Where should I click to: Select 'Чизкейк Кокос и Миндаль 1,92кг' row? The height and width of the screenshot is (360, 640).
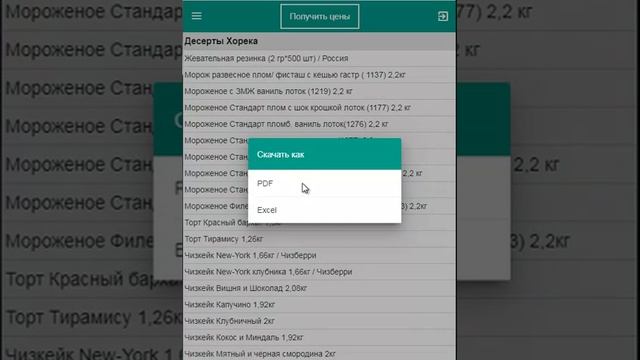coord(319,338)
